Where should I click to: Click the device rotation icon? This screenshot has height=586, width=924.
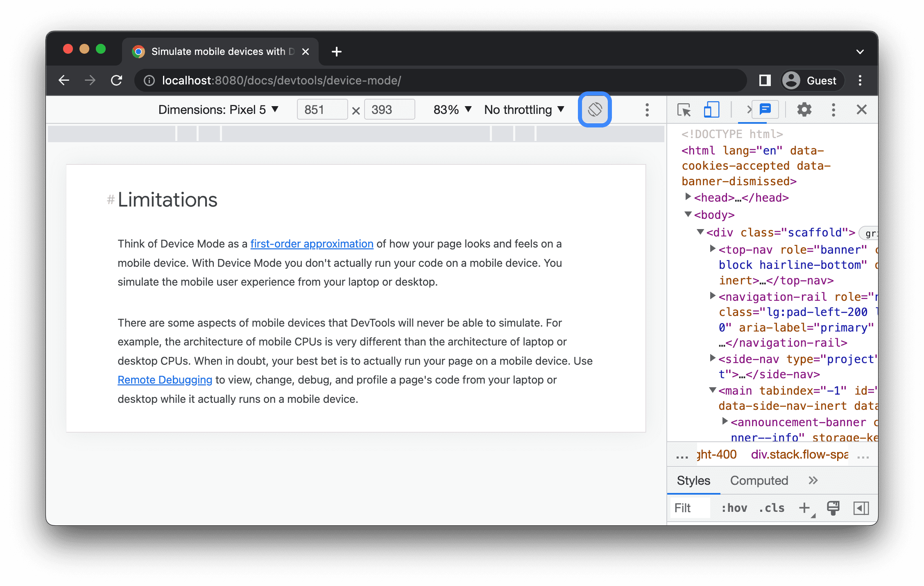(x=595, y=110)
